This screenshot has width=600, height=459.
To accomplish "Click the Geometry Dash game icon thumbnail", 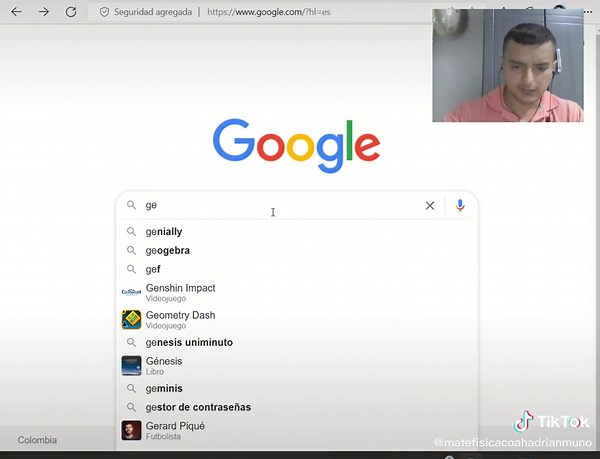I will point(131,320).
